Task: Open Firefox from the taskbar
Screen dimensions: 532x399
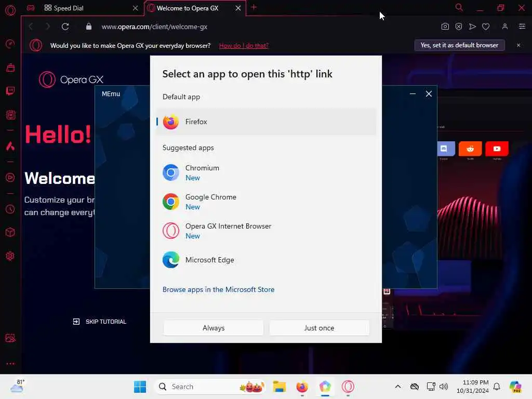Action: pyautogui.click(x=302, y=387)
